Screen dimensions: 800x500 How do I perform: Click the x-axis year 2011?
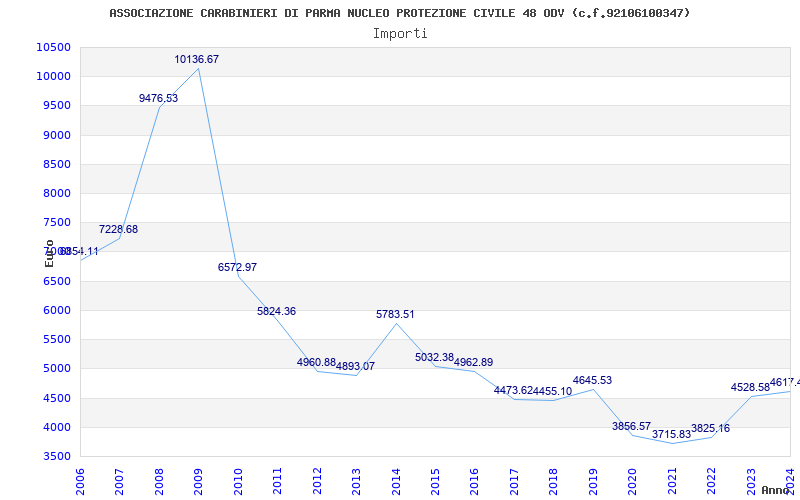278,482
